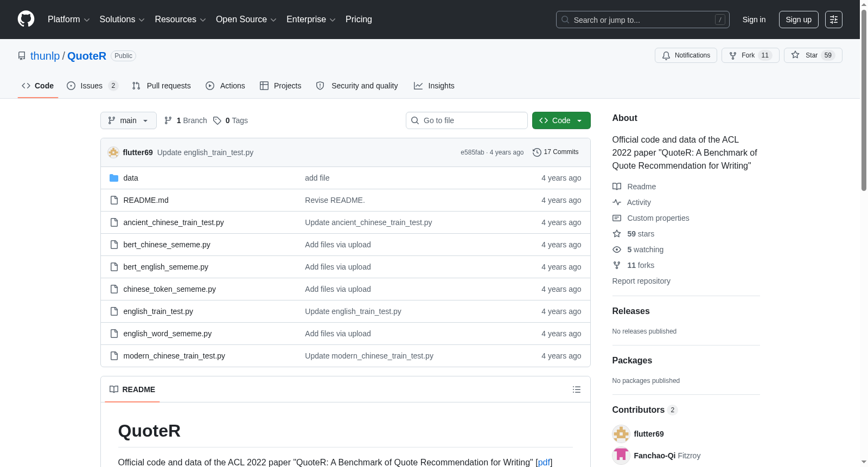The width and height of the screenshot is (868, 467).
Task: Open the Activity link in About
Action: pyautogui.click(x=631, y=202)
